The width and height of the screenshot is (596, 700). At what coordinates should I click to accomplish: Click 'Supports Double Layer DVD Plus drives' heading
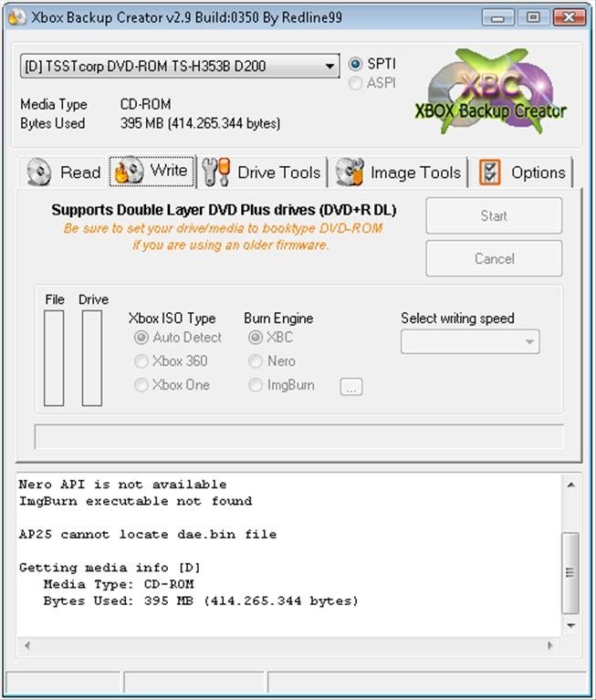[224, 210]
